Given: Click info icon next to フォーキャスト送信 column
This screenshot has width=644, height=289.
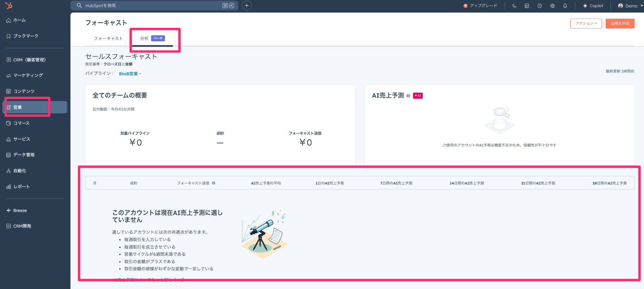Looking at the screenshot, I should pos(213,183).
